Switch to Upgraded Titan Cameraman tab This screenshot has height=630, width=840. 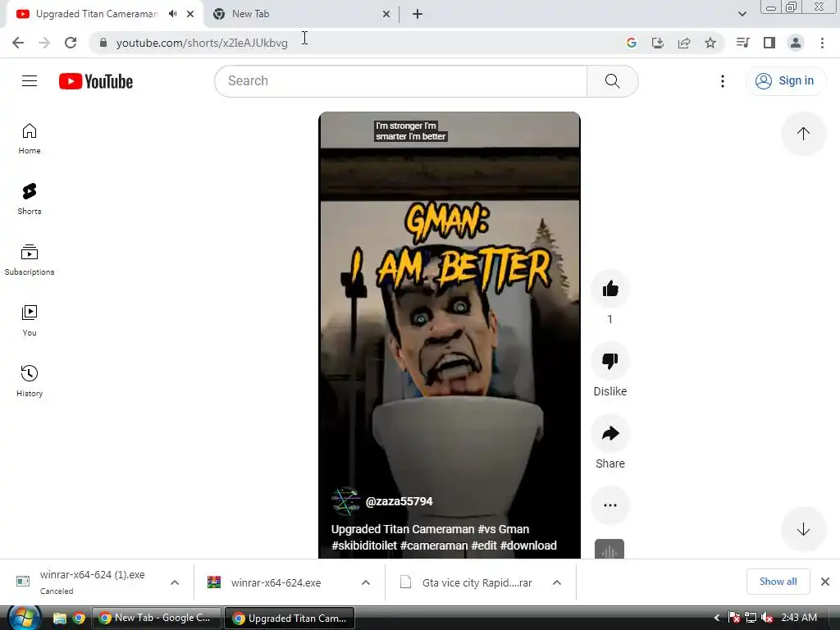(97, 14)
